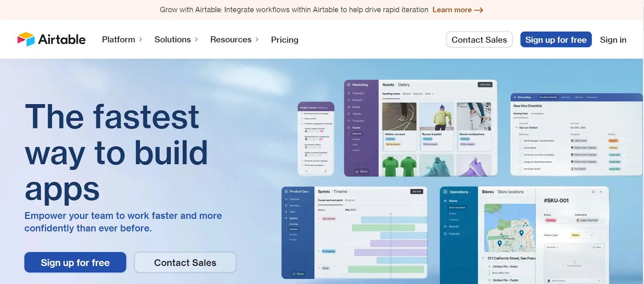Open Requests in the Marketing sidebar
The width and height of the screenshot is (644, 284).
point(355,100)
